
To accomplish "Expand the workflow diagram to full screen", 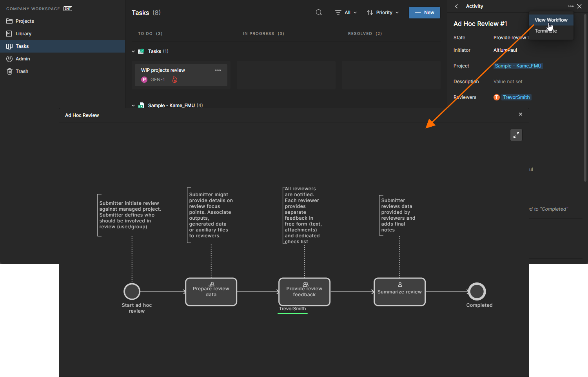I will [516, 135].
